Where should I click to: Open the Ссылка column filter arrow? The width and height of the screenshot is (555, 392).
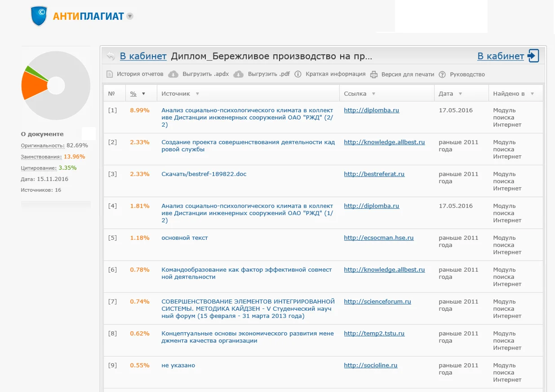(x=373, y=94)
